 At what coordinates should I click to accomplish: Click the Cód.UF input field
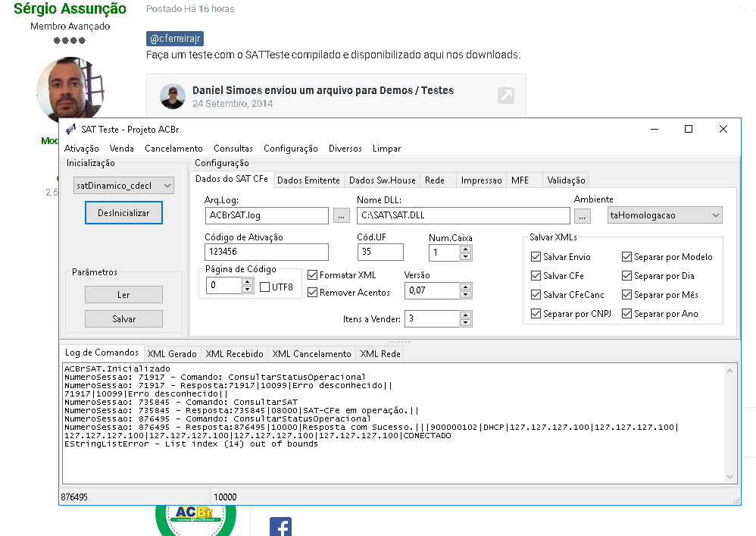pos(380,252)
